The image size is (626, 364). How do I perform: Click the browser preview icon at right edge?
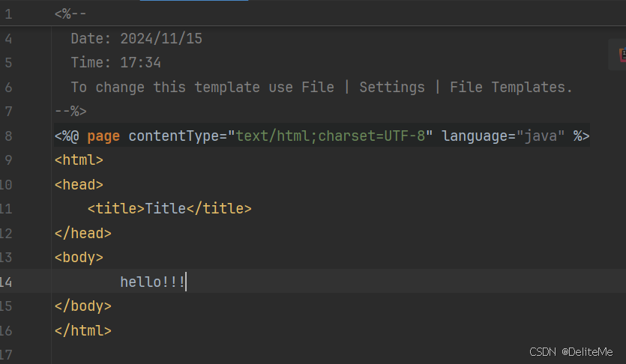(x=622, y=55)
